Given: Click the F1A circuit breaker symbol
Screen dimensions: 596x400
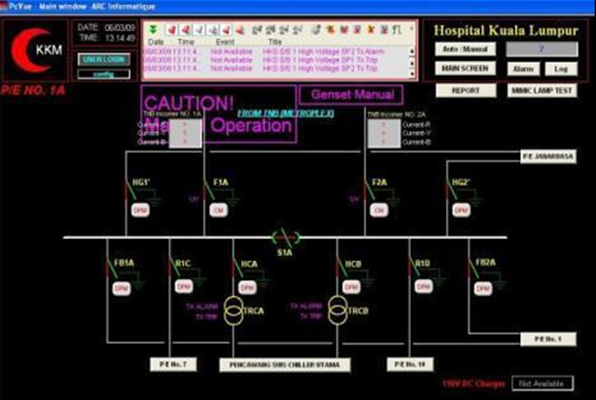Looking at the screenshot, I should (x=209, y=189).
